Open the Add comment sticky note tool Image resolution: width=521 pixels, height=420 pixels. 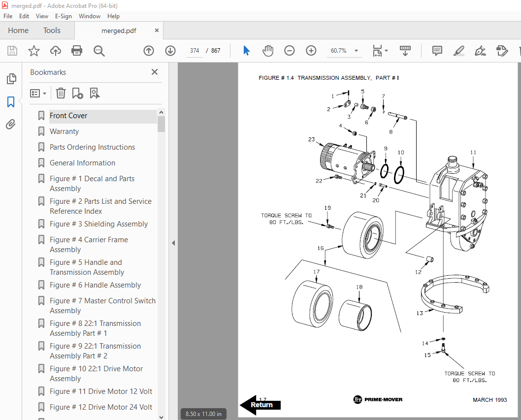point(437,51)
